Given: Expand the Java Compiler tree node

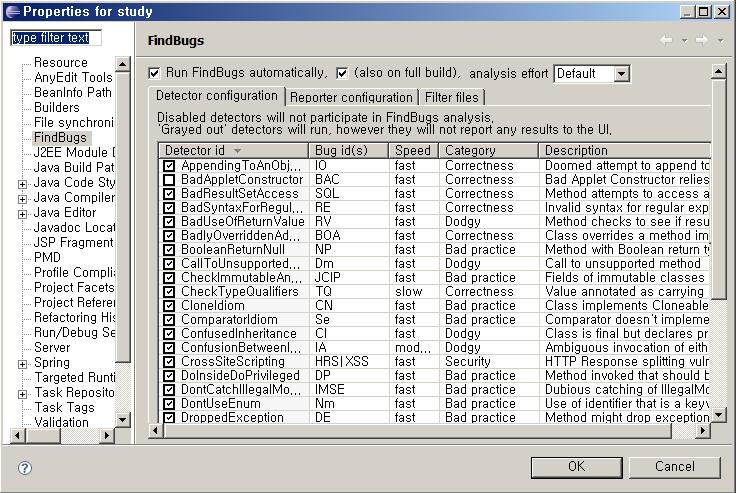Looking at the screenshot, I should (22, 199).
